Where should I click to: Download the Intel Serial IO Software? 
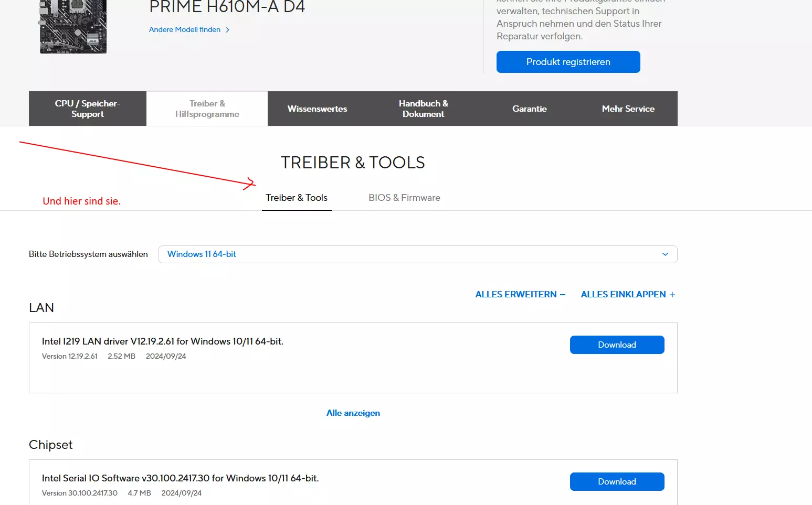617,481
